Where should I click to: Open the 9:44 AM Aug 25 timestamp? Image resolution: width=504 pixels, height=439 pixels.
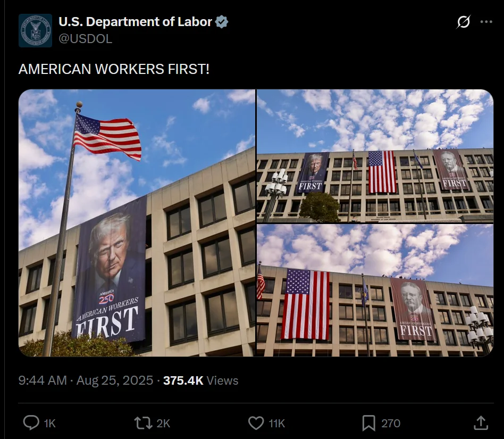click(86, 380)
